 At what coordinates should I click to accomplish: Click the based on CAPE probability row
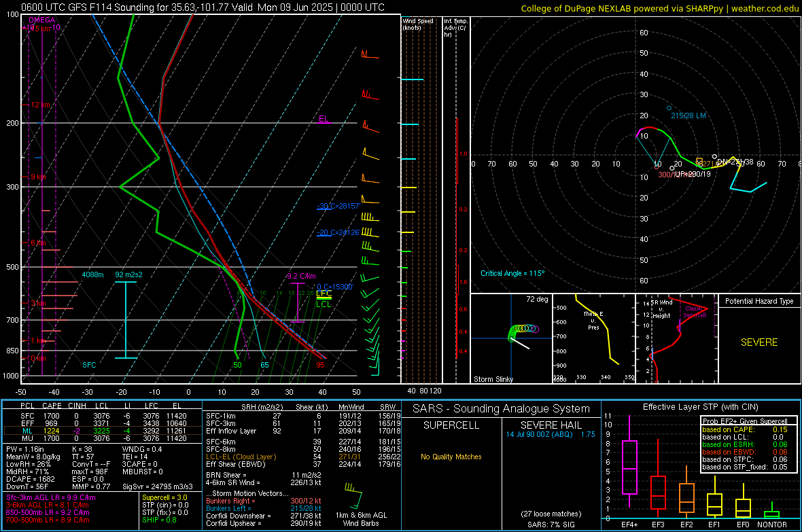tap(745, 429)
